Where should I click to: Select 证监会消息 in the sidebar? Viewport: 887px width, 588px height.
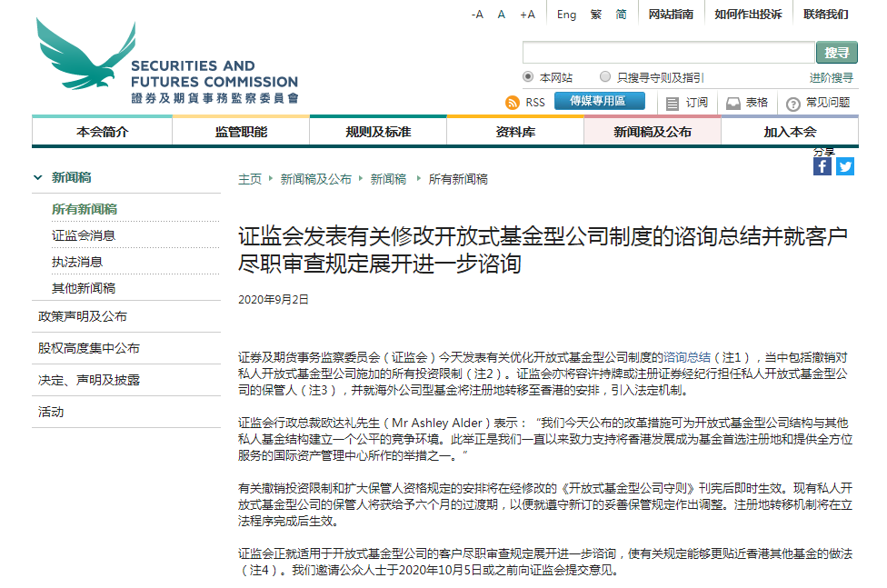tap(84, 235)
